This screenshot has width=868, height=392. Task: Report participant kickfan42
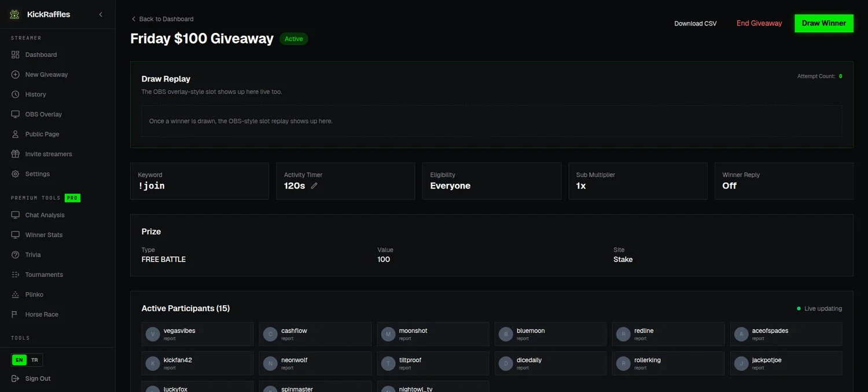[x=170, y=368]
